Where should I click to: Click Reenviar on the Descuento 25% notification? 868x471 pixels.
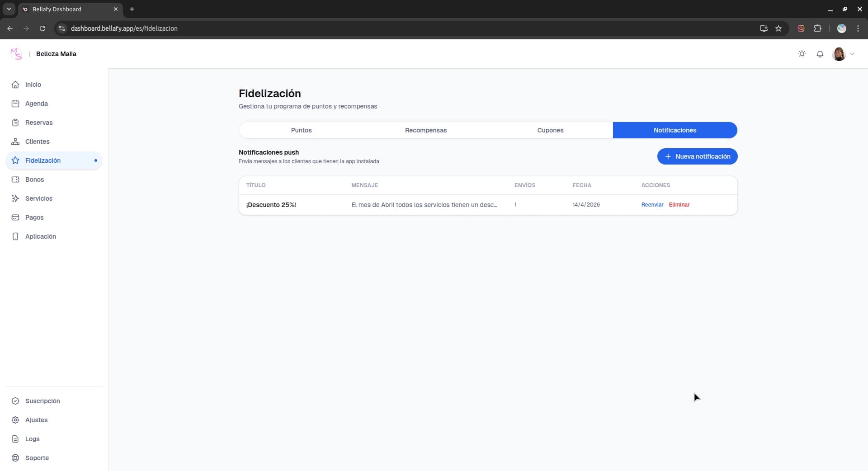coord(652,204)
